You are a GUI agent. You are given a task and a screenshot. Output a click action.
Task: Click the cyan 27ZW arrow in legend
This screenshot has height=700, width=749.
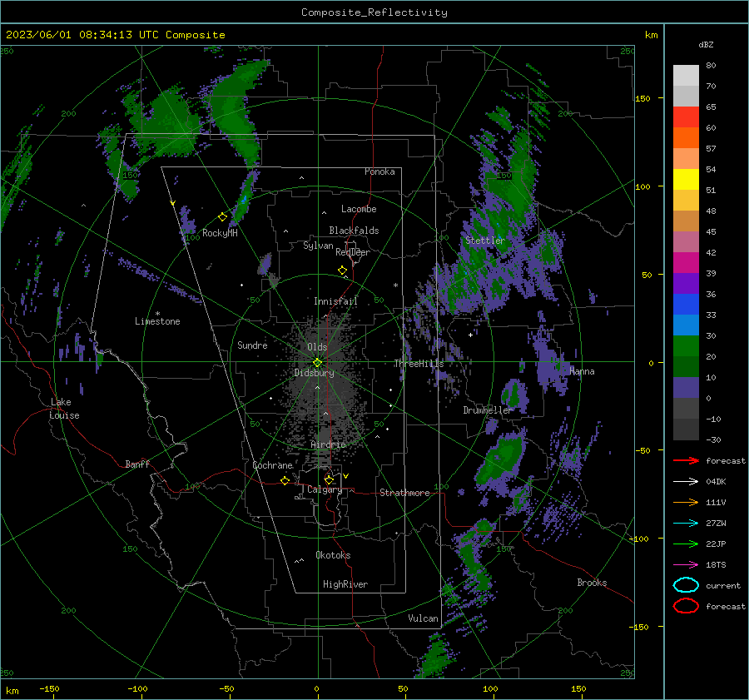[x=686, y=524]
